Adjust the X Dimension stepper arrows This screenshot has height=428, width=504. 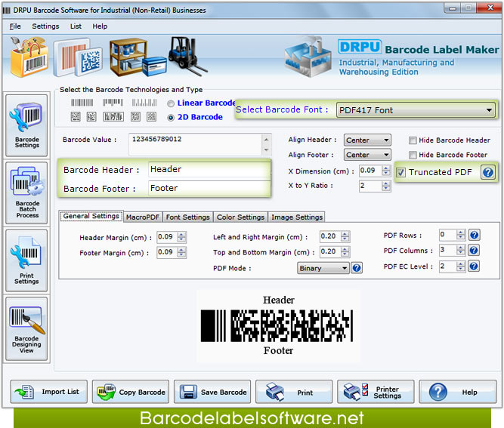click(386, 171)
